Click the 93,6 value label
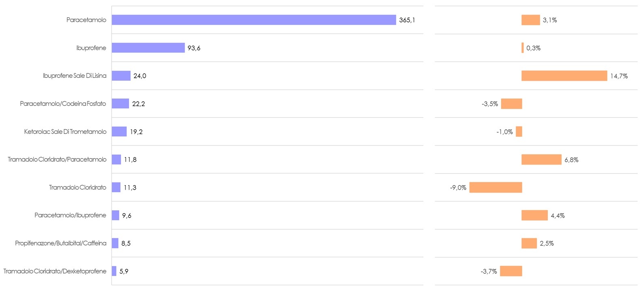 (194, 48)
